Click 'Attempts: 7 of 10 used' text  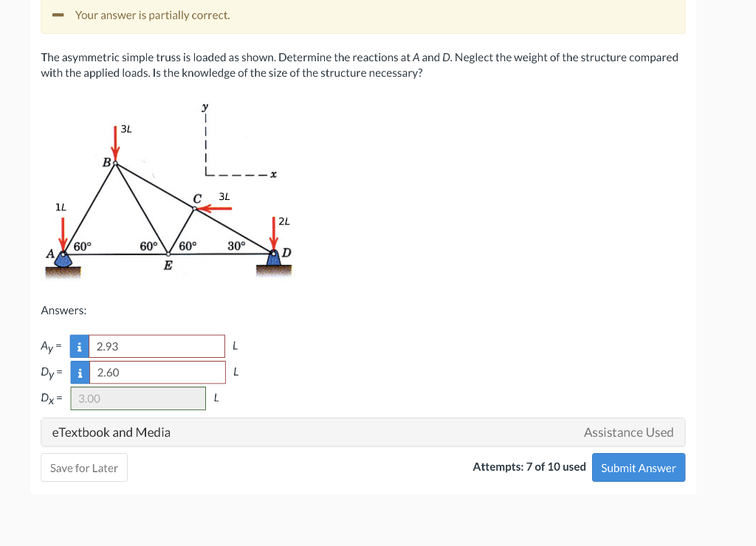pos(529,466)
